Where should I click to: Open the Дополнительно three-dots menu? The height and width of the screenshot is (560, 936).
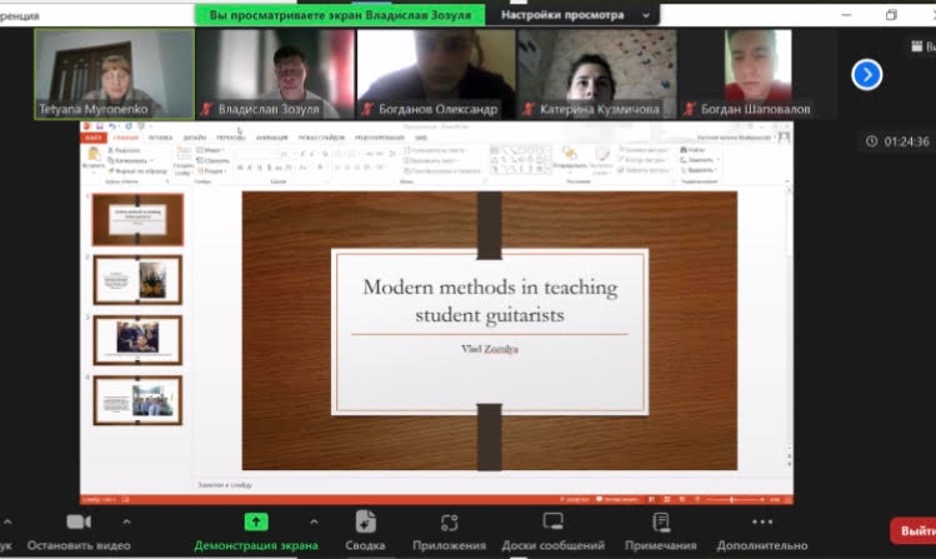point(762,522)
